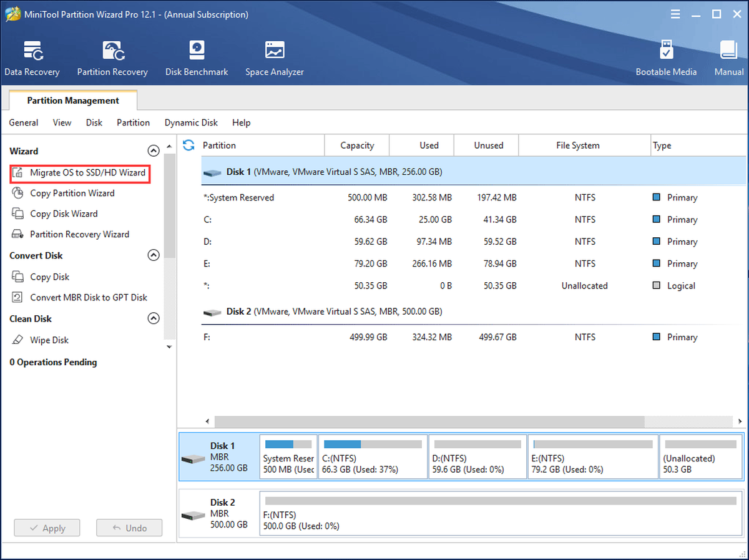
Task: Open the General menu
Action: click(x=24, y=122)
